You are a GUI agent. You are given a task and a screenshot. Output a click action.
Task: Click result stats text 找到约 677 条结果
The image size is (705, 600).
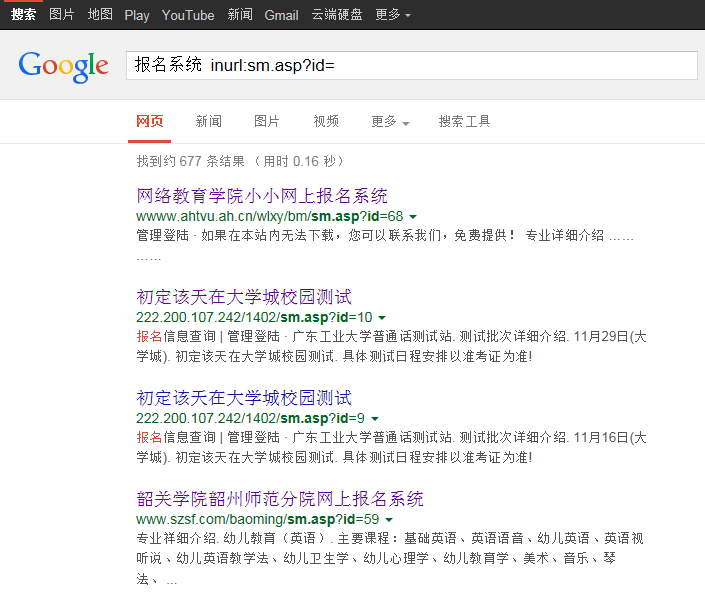190,161
